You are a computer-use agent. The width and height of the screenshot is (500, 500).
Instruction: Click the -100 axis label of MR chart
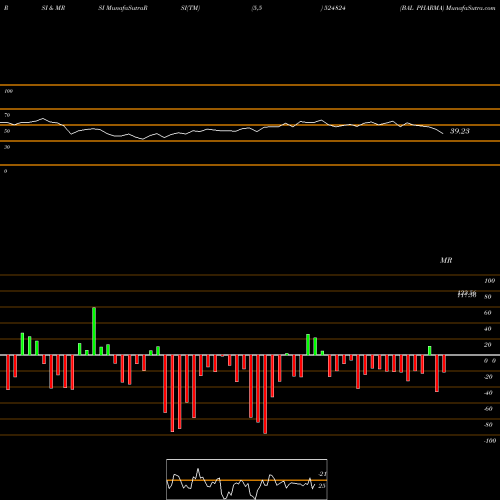coord(489,441)
